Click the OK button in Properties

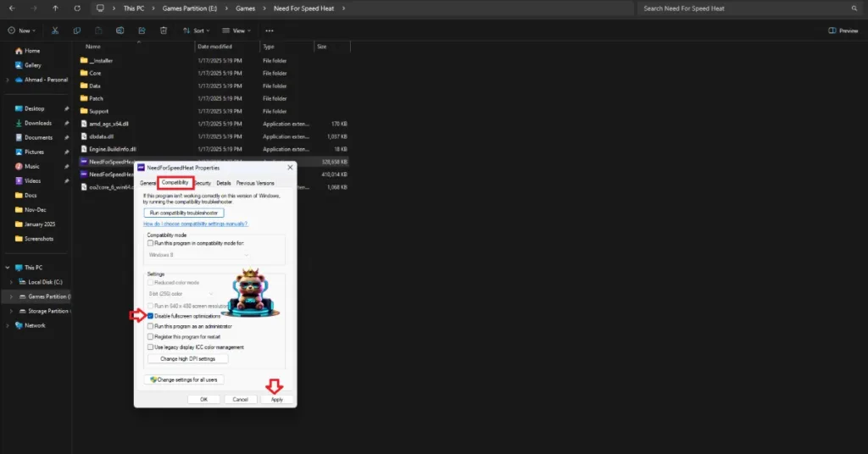click(203, 399)
